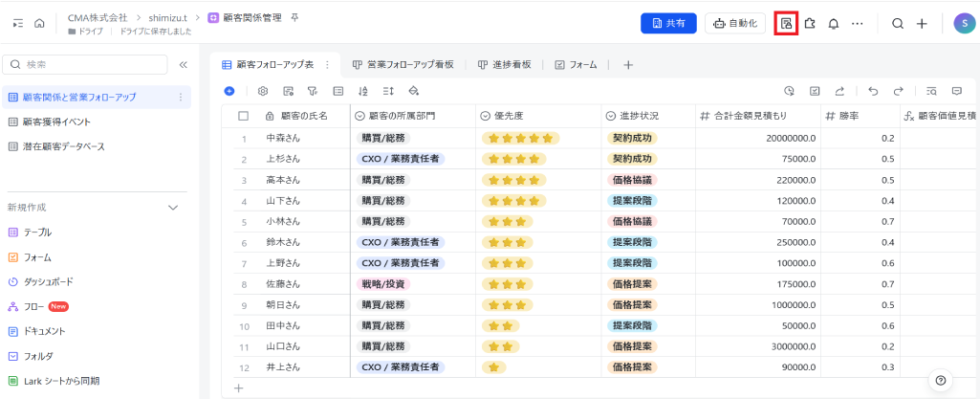Click the plus icon in the header

pyautogui.click(x=922, y=23)
